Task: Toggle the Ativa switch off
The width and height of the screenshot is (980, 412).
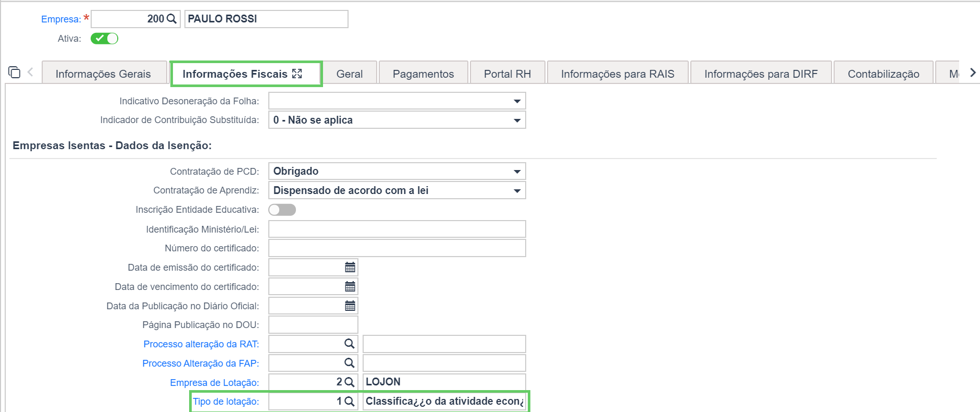Action: click(104, 39)
